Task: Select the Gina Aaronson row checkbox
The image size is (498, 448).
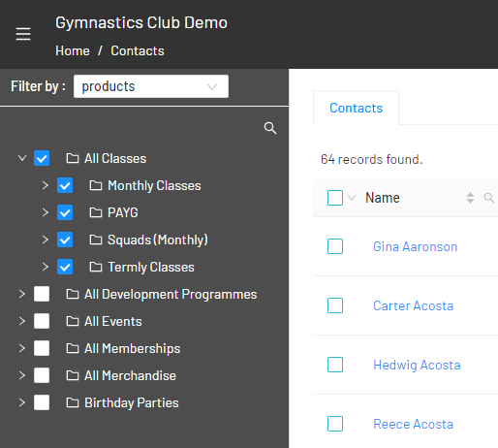Action: (x=335, y=246)
